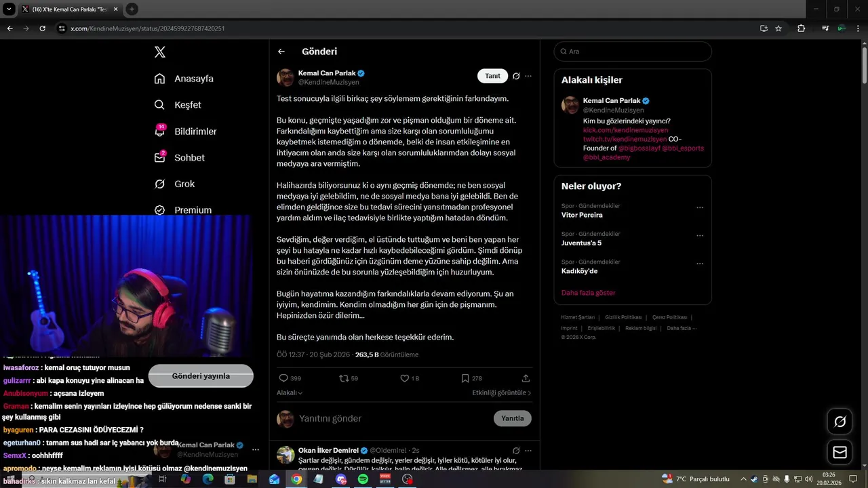The width and height of the screenshot is (868, 488).
Task: Open Grok from the sidebar
Action: tap(174, 184)
